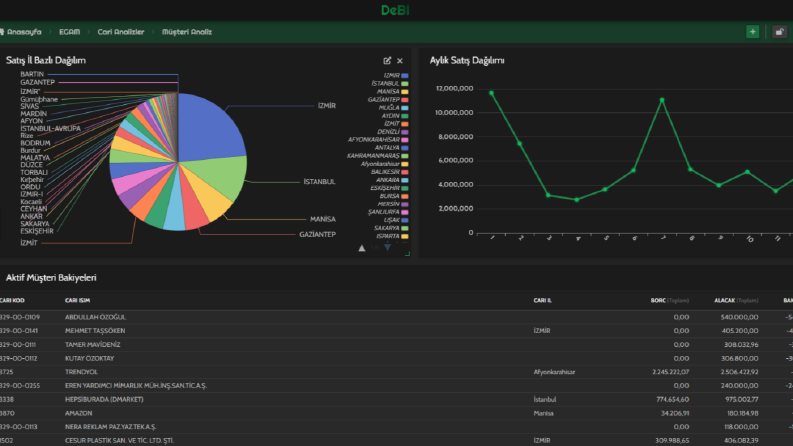Click the Afyonkarahisar cell in TRENDYOL row

pos(554,372)
